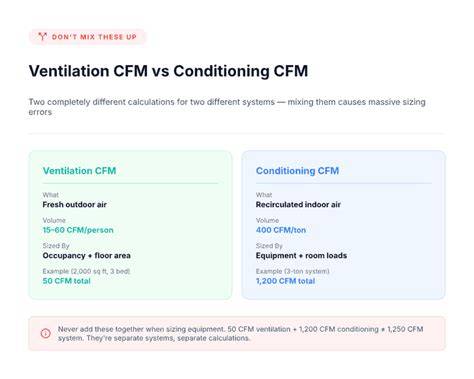Screen dimensions: 474x379
Task: Click the "Never add these together" warning text
Action: click(240, 333)
